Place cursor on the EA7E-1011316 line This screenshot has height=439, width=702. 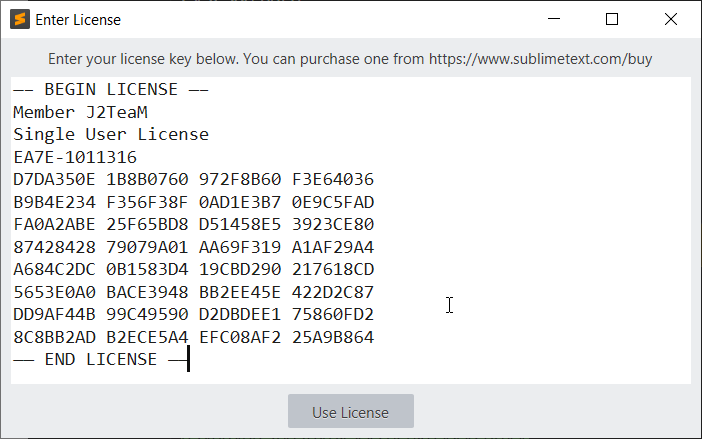pyautogui.click(x=75, y=157)
